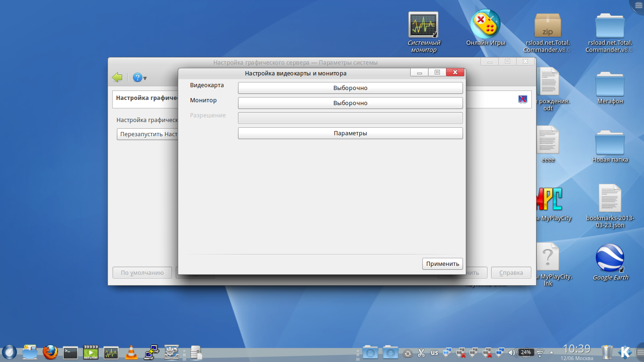Click the 'Настройка видеокарты и монитора' title bar
644x362 pixels.
click(296, 73)
